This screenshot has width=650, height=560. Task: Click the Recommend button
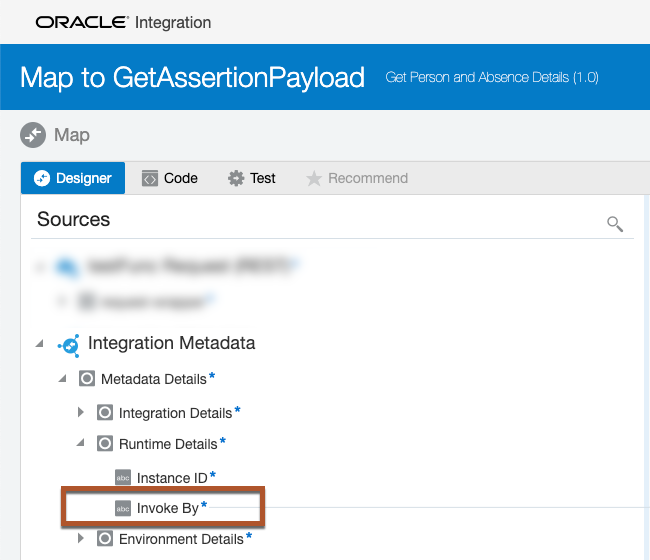(357, 178)
